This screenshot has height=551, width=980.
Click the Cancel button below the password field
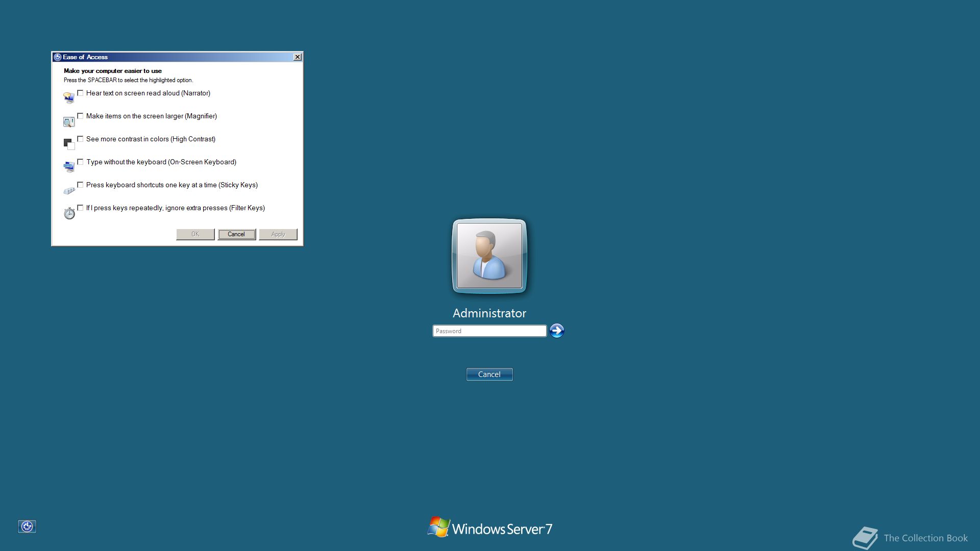point(489,374)
